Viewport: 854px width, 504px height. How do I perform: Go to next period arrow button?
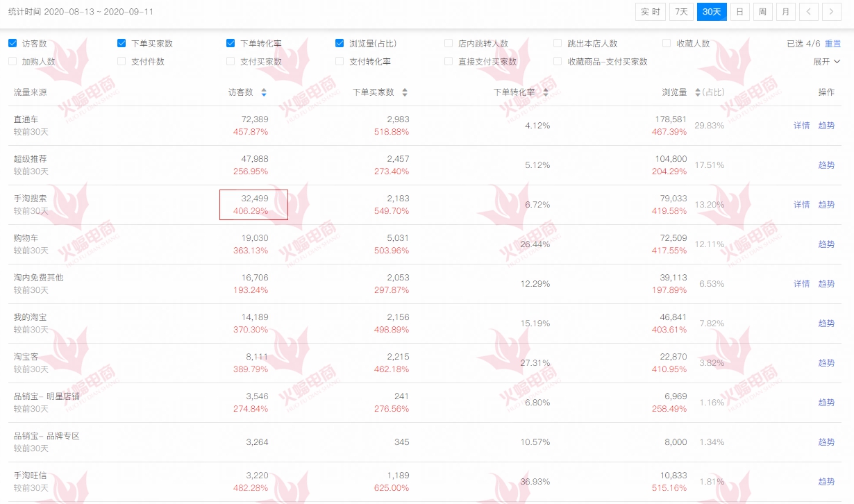point(831,12)
